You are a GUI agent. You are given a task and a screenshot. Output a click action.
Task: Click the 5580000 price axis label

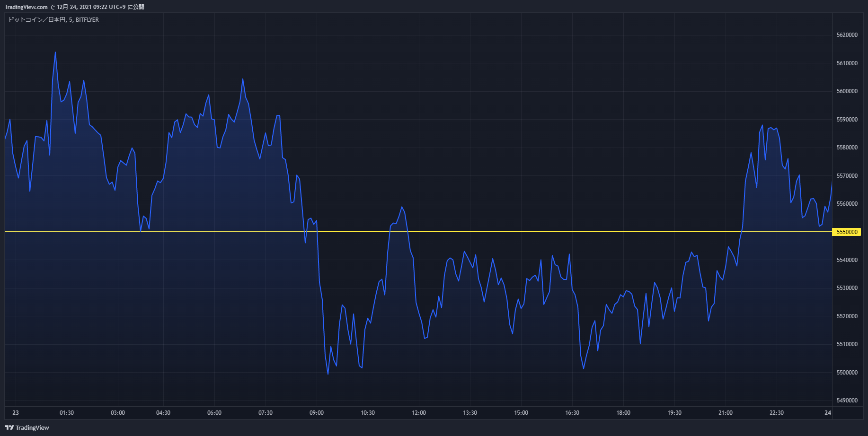click(847, 148)
